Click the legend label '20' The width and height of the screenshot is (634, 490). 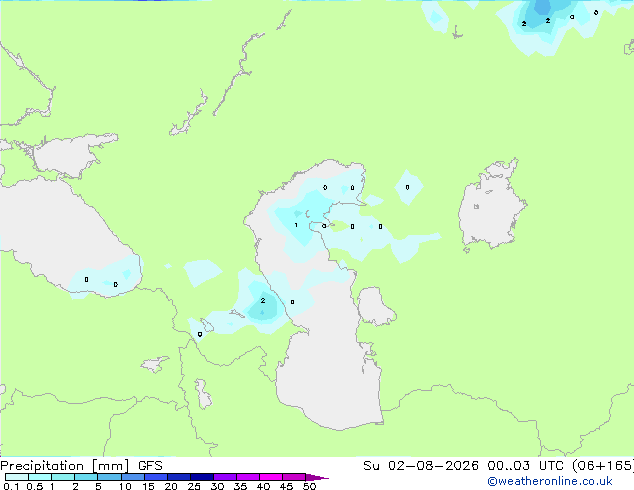click(171, 486)
